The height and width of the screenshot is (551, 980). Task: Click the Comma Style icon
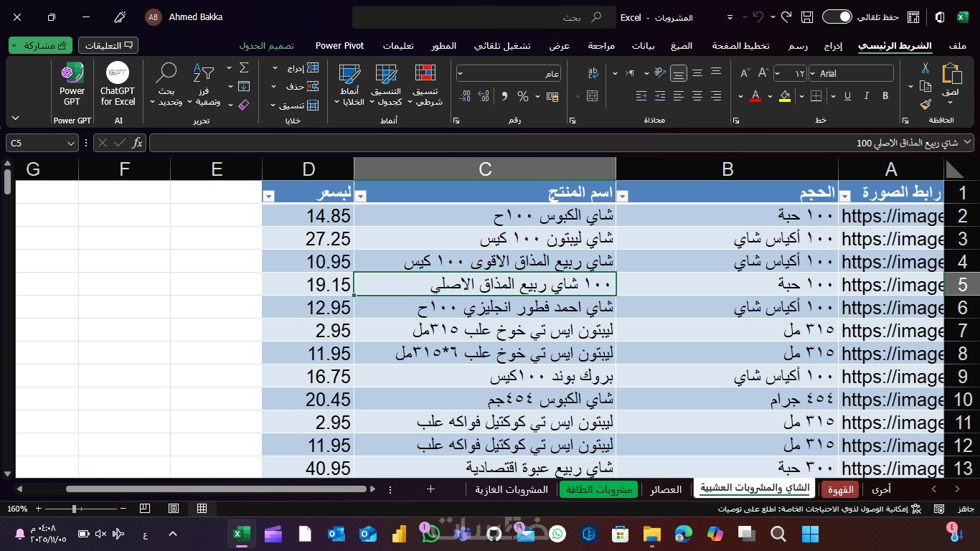pyautogui.click(x=504, y=96)
